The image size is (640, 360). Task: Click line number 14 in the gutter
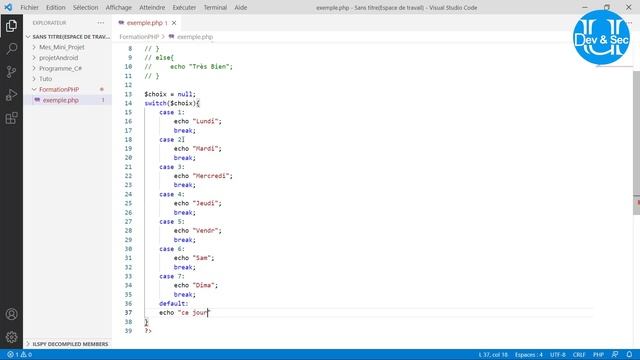[128, 103]
